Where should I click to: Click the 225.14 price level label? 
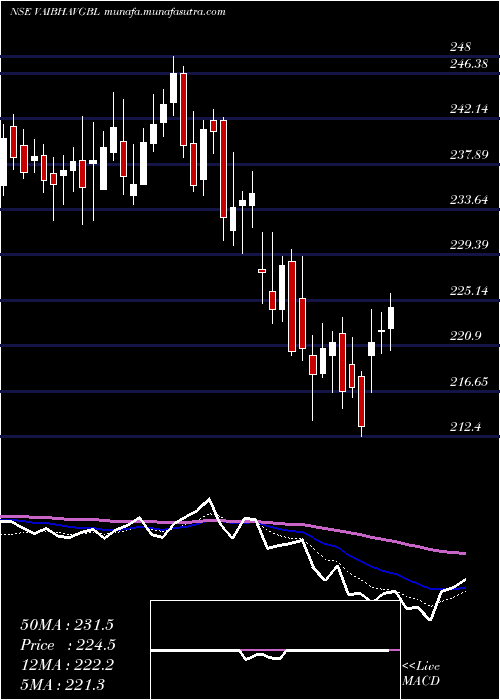(468, 291)
